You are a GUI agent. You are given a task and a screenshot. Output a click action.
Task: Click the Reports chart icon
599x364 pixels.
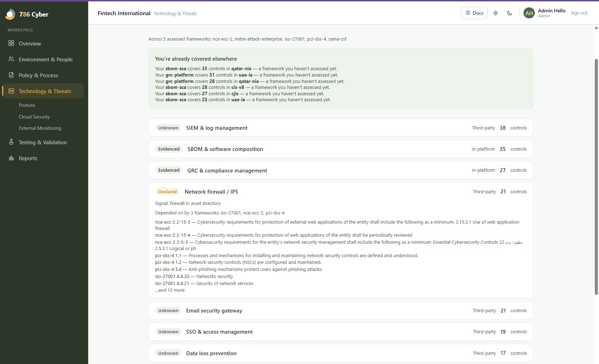(11, 158)
